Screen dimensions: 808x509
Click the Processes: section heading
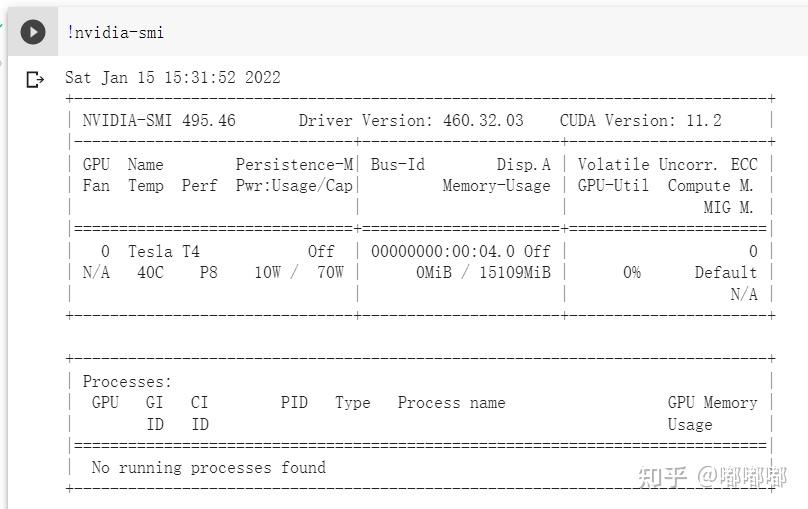pyautogui.click(x=127, y=381)
